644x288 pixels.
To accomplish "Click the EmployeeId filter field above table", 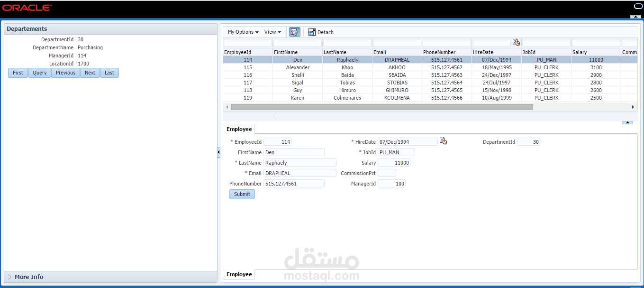I will tap(248, 43).
